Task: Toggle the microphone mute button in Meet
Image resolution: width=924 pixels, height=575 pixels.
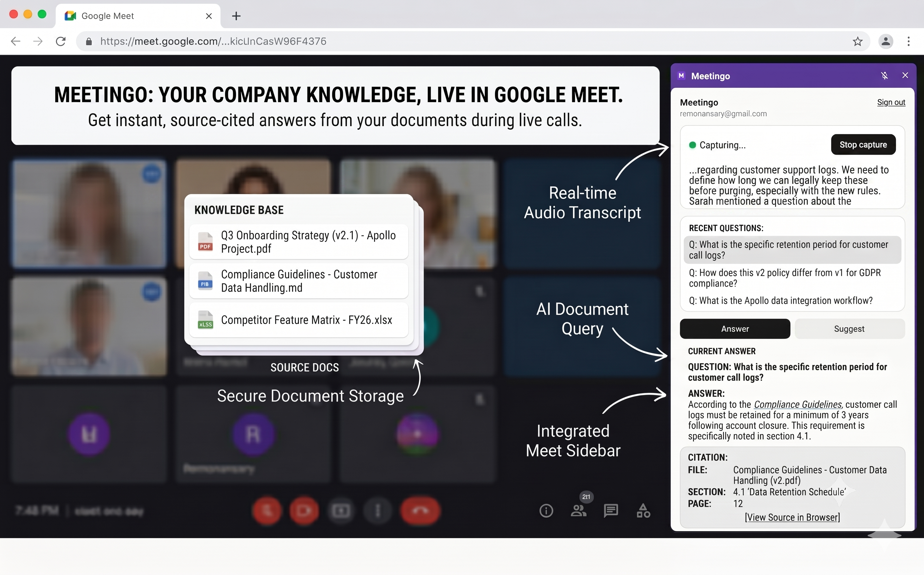Action: [x=267, y=511]
